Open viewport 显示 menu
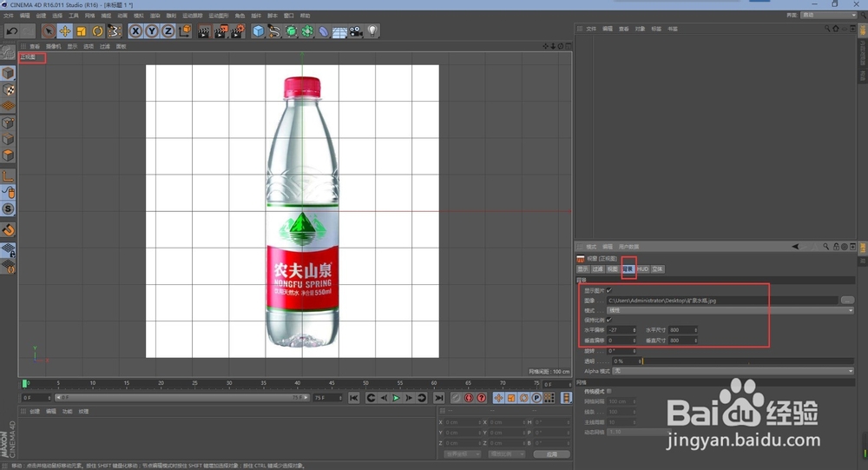The width and height of the screenshot is (868, 470). tap(73, 47)
